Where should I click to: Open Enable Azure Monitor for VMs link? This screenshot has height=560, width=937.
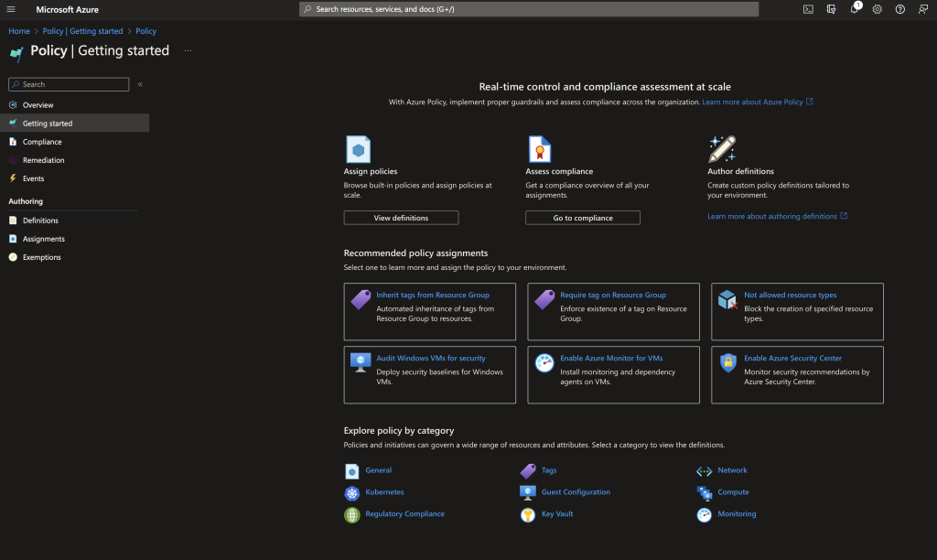click(x=611, y=358)
